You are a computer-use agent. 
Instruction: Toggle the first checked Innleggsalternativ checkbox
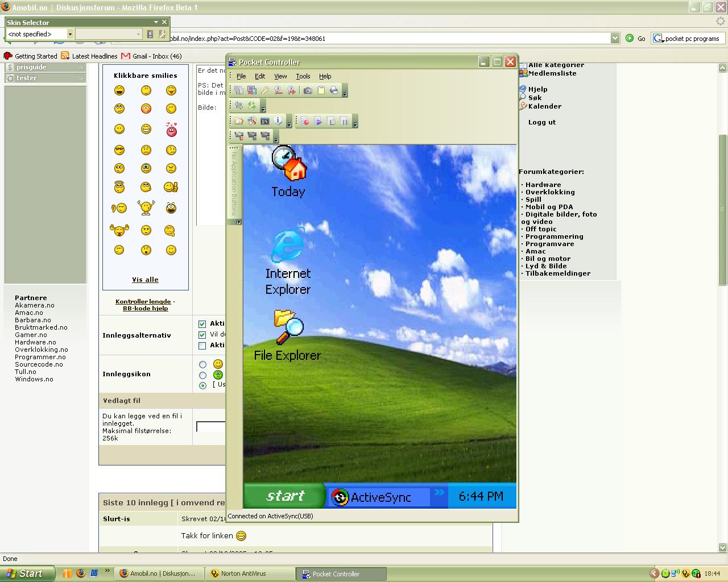coord(202,323)
